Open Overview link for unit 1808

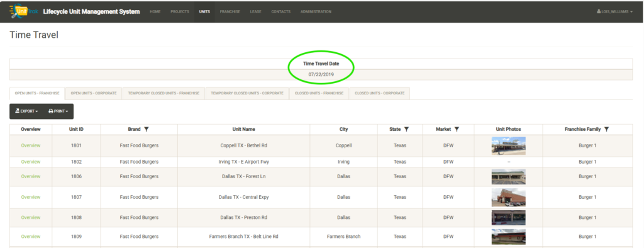click(31, 218)
